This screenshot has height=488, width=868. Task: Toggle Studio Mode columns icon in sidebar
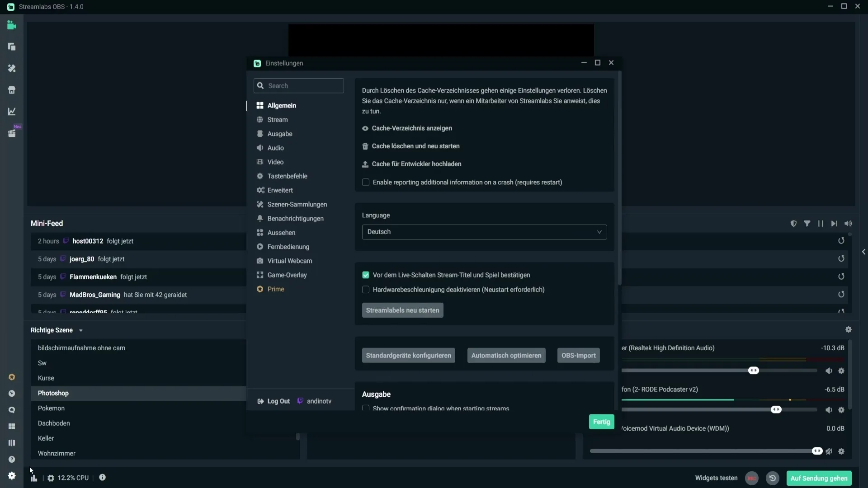12,443
